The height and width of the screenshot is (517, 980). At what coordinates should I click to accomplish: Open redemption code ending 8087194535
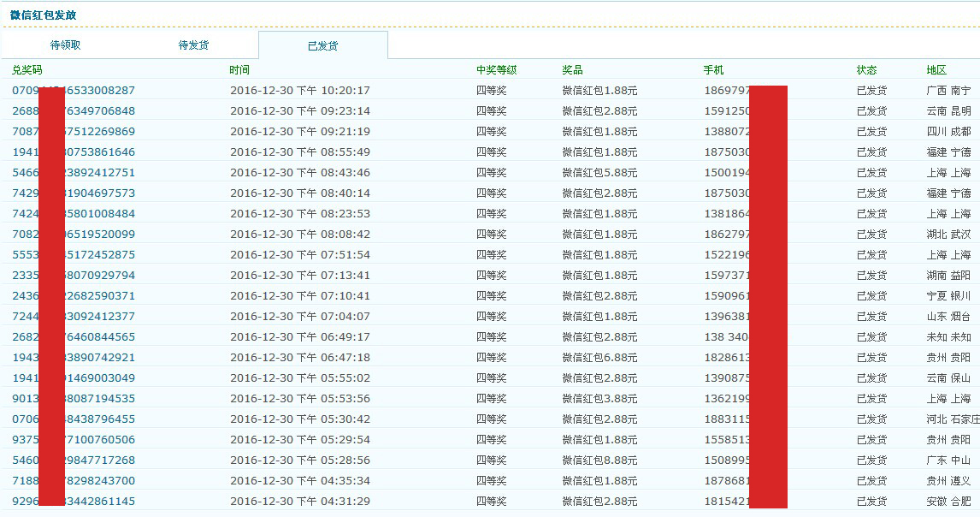[x=74, y=398]
